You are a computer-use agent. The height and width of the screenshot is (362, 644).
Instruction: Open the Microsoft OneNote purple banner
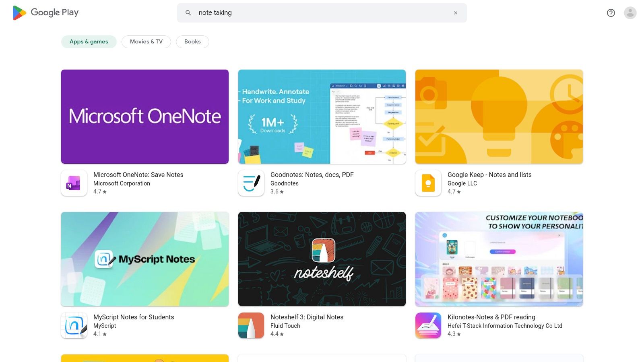point(145,117)
